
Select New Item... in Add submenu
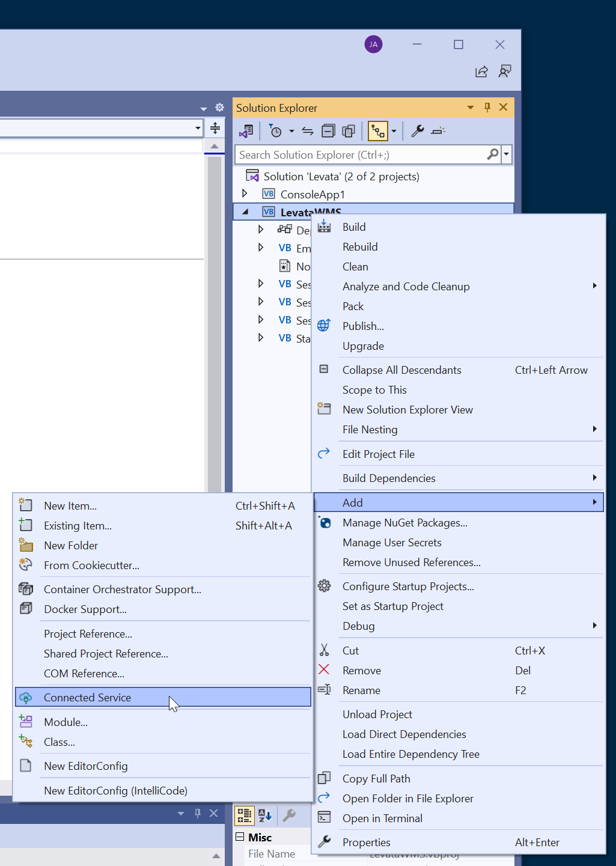163,505
